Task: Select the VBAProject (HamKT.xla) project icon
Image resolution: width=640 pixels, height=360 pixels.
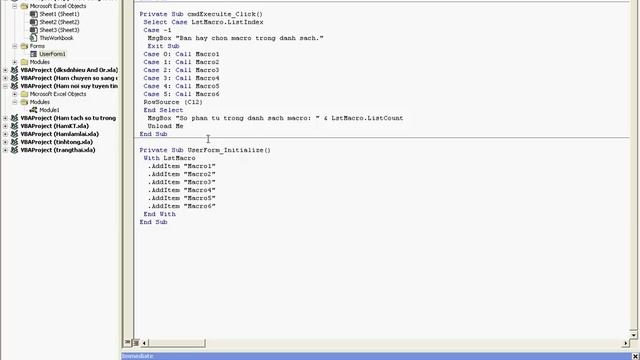Action: click(15, 126)
